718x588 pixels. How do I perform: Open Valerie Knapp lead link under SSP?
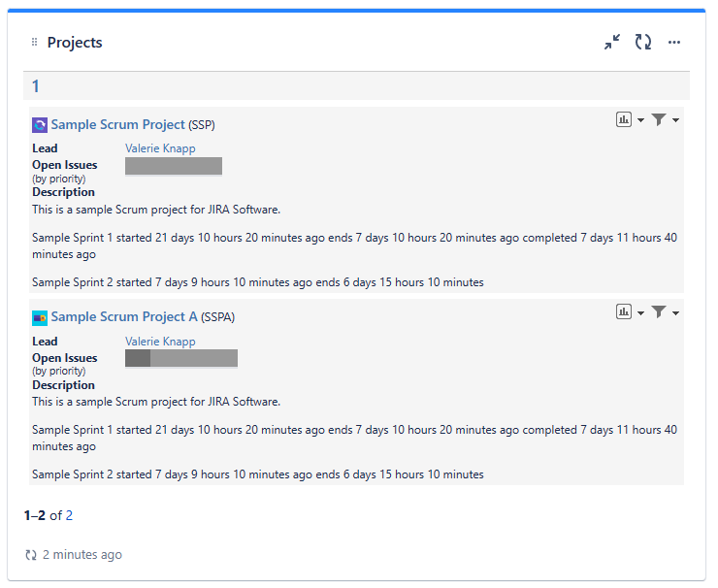[x=160, y=148]
